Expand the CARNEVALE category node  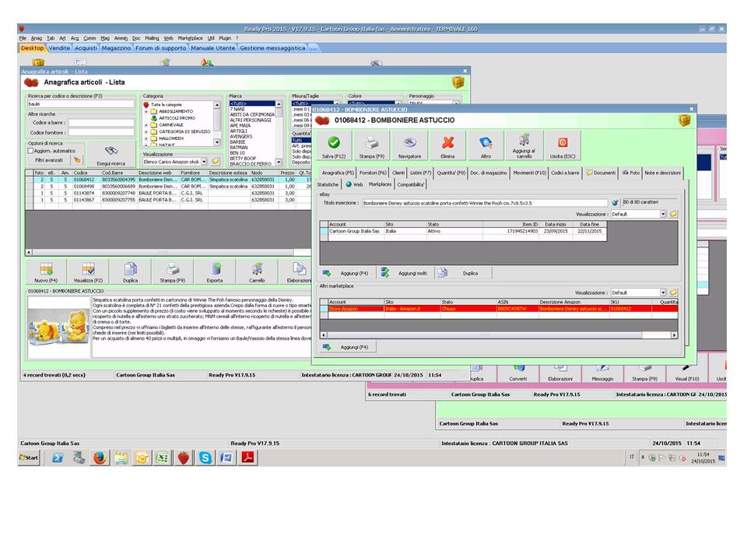pos(147,124)
